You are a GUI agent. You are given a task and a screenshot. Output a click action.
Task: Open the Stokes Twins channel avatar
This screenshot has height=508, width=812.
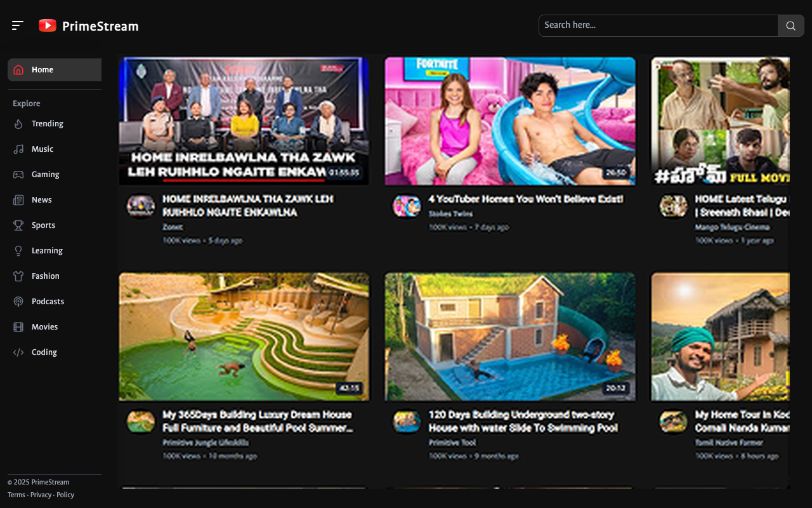(407, 206)
